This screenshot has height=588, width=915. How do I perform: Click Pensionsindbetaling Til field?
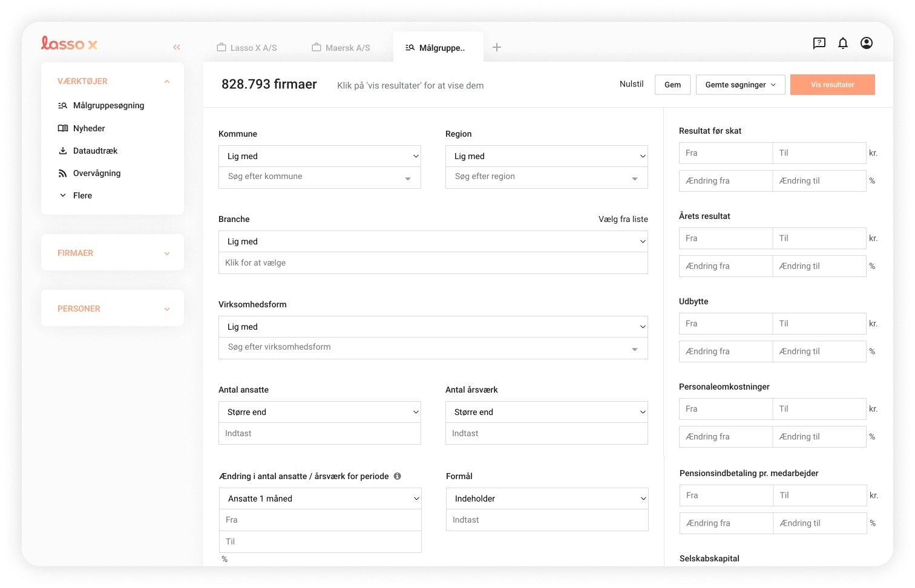coord(820,495)
